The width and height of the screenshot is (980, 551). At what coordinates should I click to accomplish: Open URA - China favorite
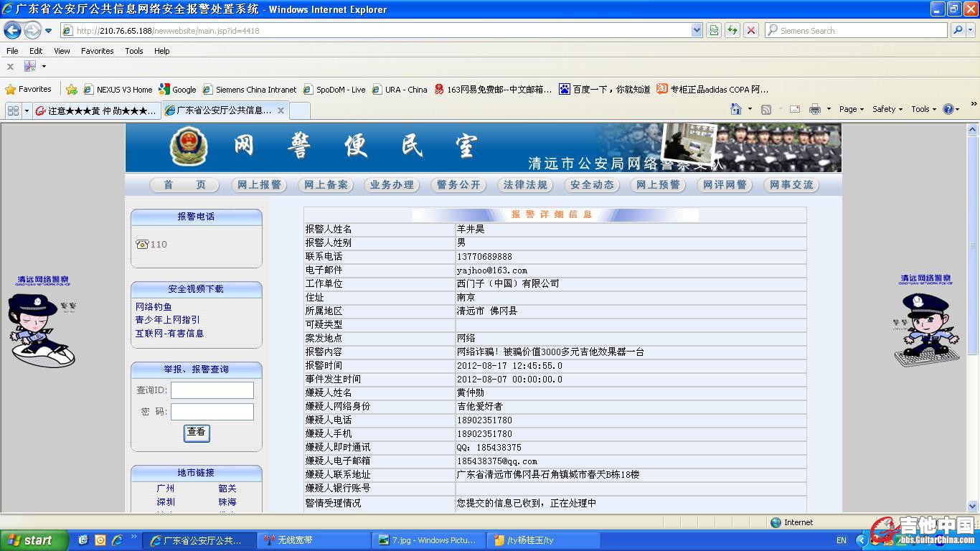point(400,90)
